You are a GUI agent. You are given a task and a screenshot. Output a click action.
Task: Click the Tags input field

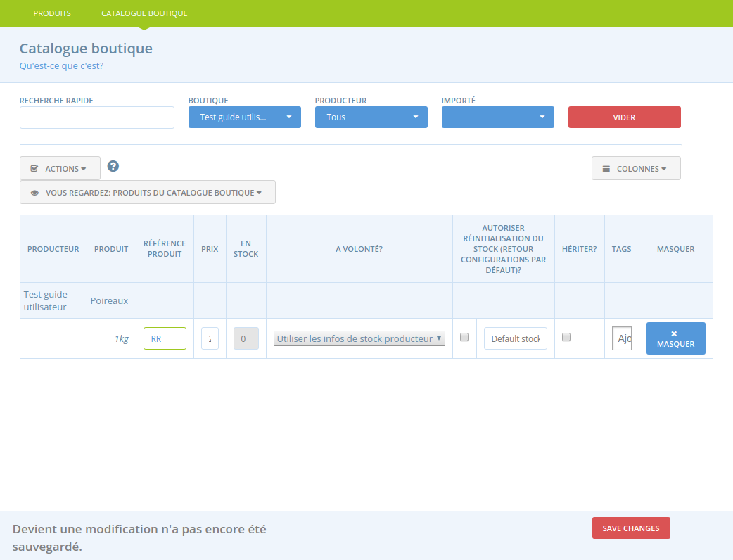coord(622,338)
